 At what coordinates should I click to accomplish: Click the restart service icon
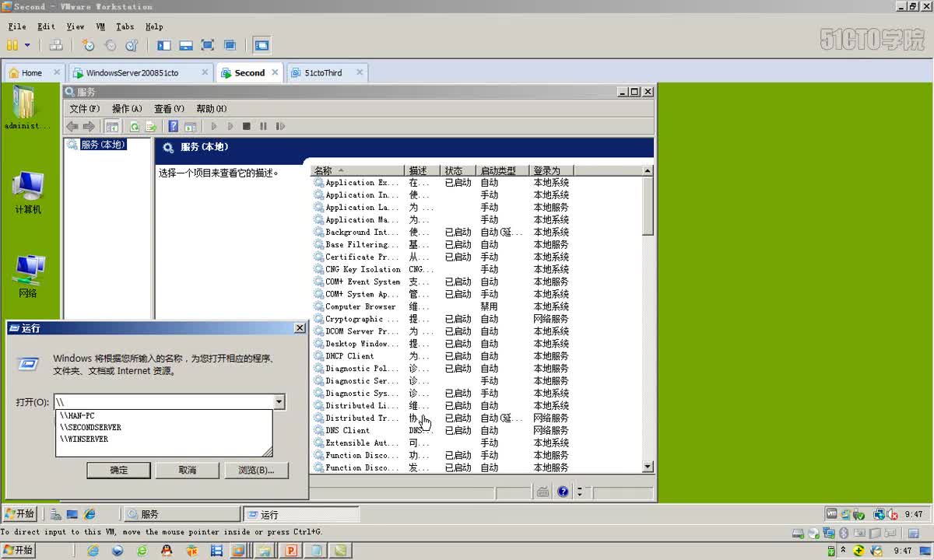click(x=280, y=126)
